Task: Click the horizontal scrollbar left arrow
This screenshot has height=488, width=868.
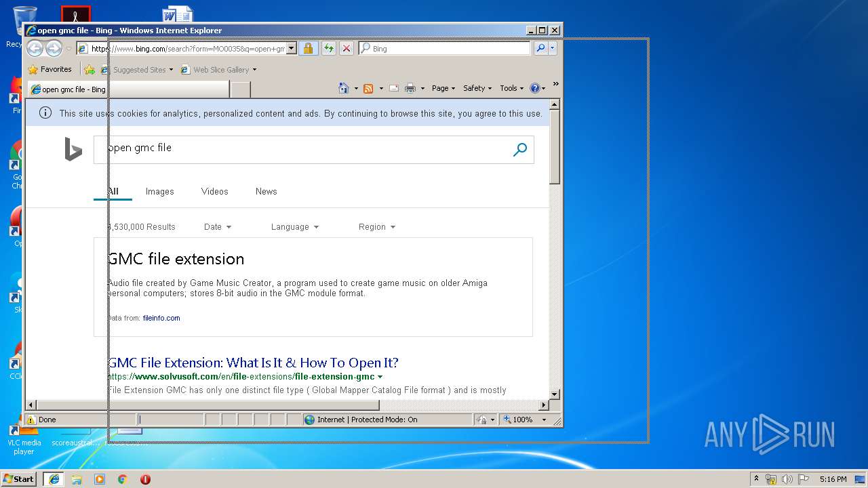Action: point(31,405)
